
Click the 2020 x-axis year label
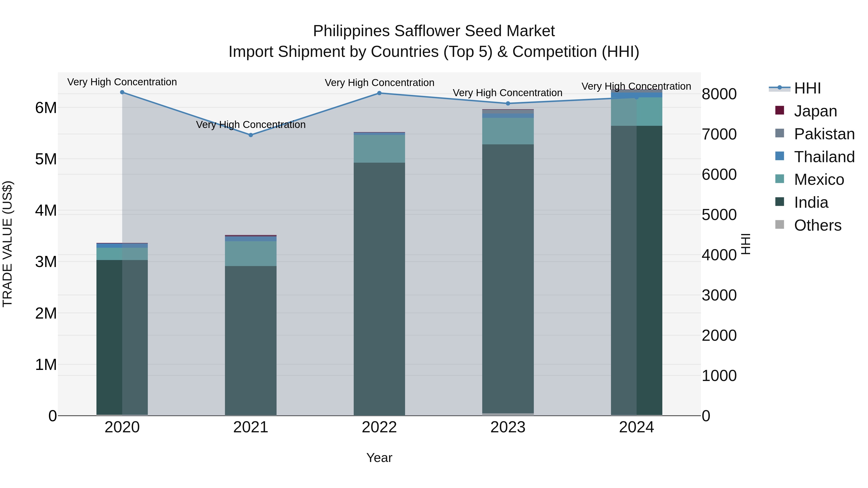[x=122, y=427]
